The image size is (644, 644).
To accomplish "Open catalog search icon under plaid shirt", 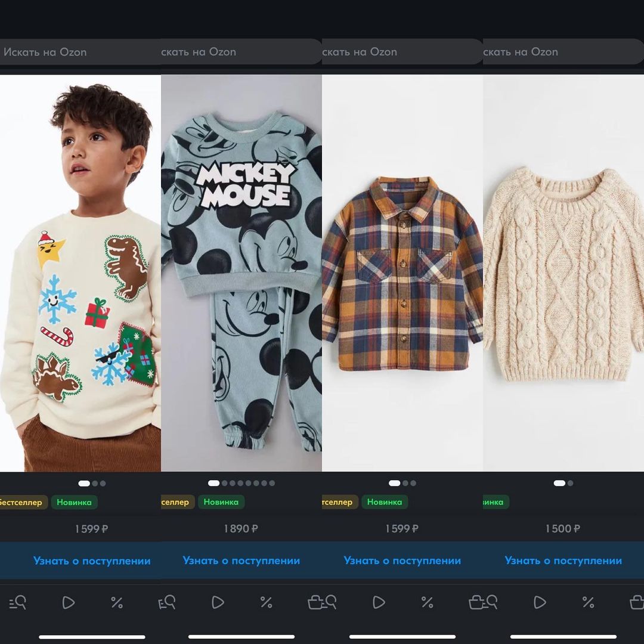I will [x=328, y=602].
